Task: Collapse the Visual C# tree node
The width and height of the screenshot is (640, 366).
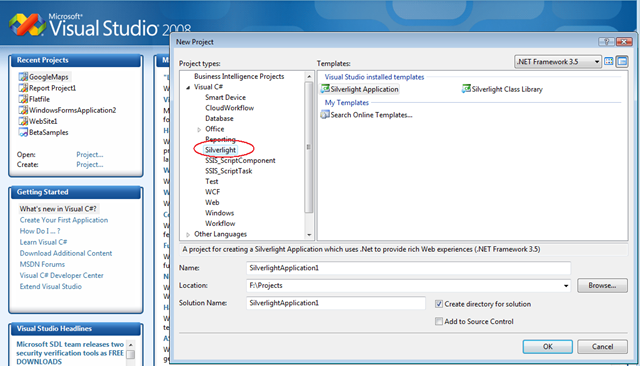Action: pos(188,87)
